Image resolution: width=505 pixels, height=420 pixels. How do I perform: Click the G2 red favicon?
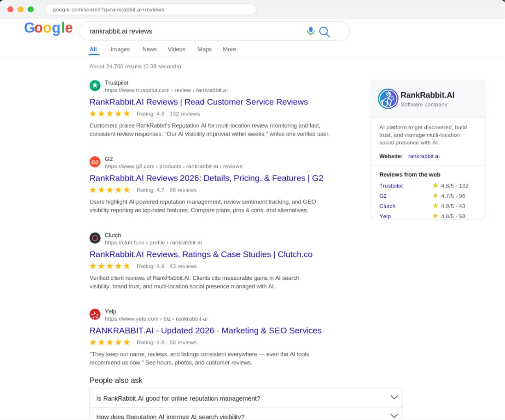tap(95, 162)
